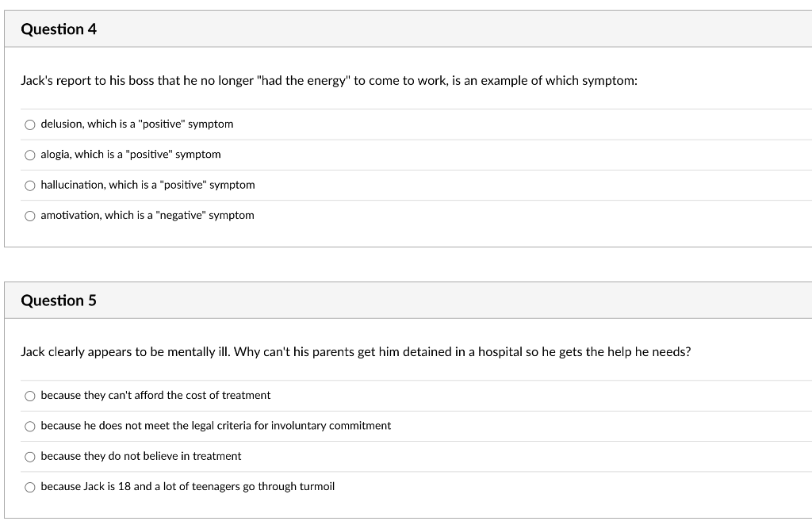Click the hallucination answer text
This screenshot has height=521, width=812.
(147, 185)
